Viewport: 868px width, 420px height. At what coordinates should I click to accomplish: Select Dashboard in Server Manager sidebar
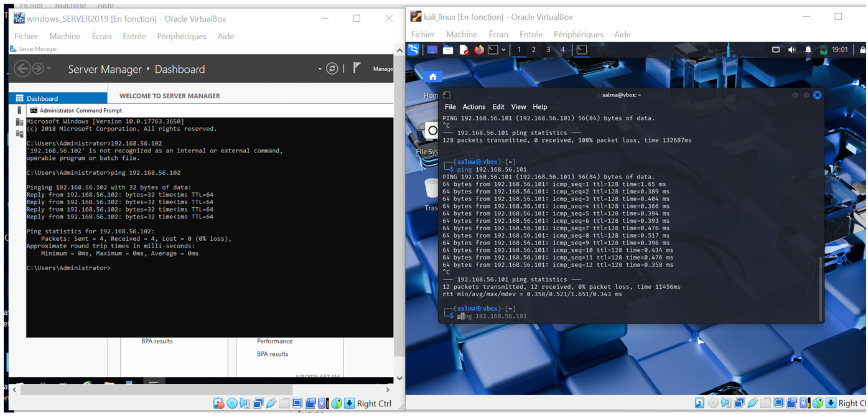[x=58, y=98]
